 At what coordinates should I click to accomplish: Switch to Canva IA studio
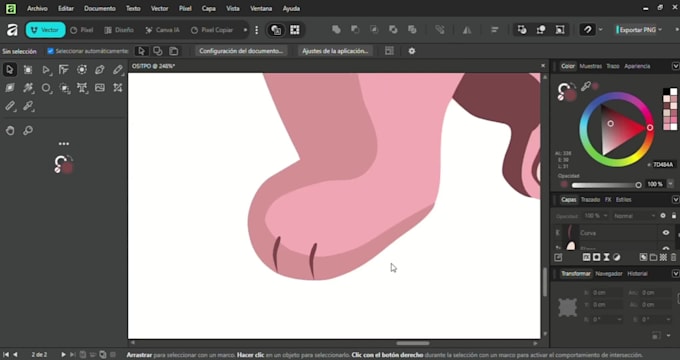163,30
